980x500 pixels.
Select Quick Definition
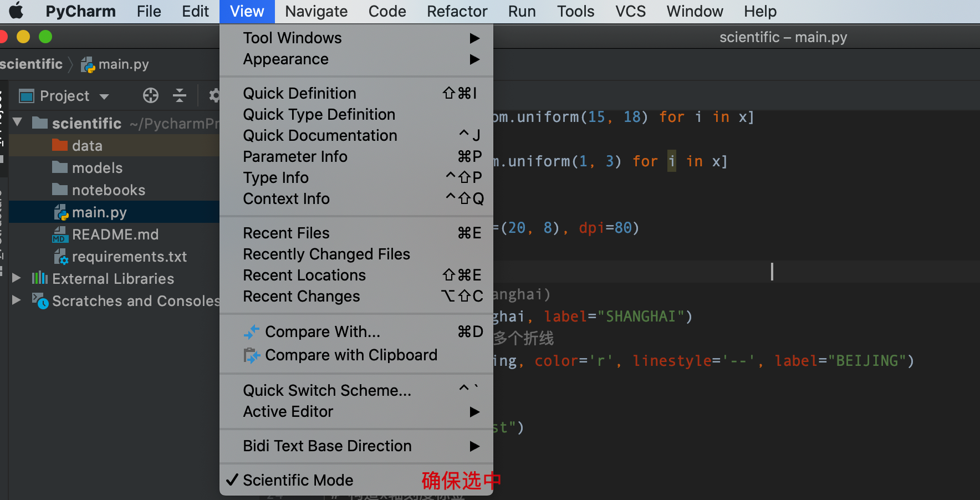point(356,93)
